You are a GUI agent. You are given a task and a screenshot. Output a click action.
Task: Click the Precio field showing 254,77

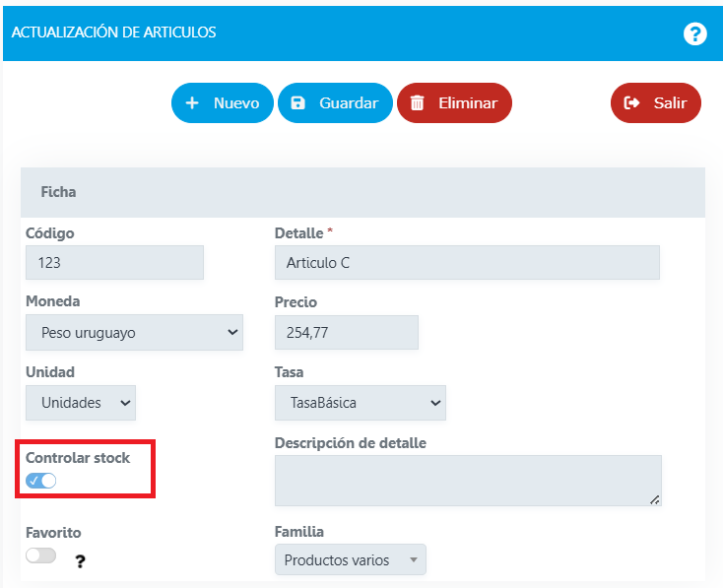pos(346,333)
